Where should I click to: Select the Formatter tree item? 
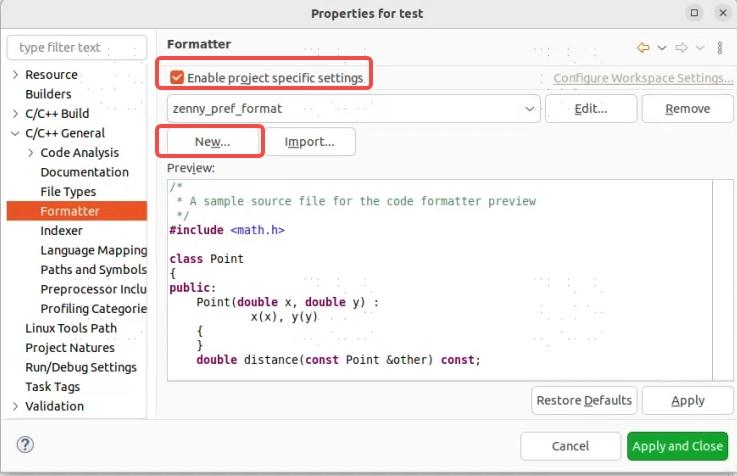(77, 211)
